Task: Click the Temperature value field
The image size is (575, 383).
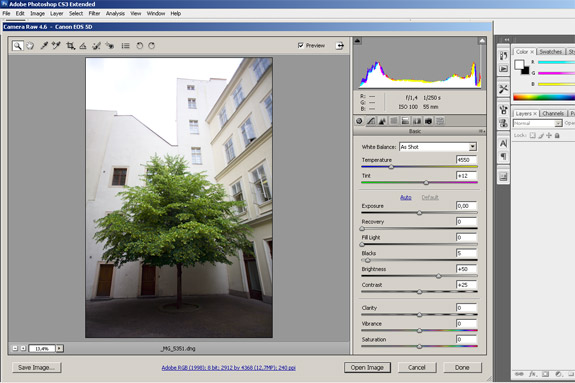Action: click(x=466, y=160)
